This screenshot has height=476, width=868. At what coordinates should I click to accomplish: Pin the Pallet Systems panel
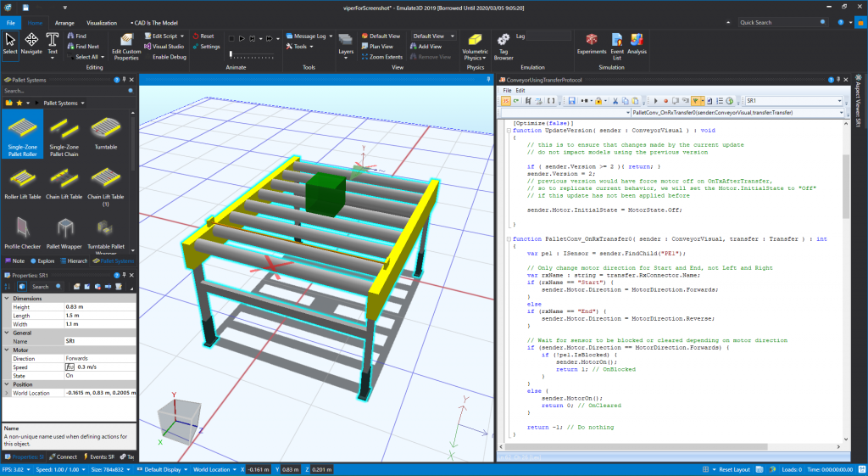coord(124,80)
